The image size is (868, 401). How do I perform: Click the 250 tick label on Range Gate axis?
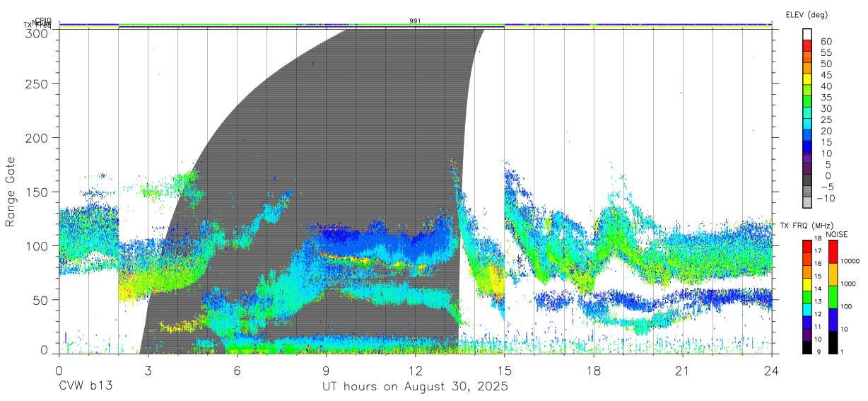coord(37,83)
